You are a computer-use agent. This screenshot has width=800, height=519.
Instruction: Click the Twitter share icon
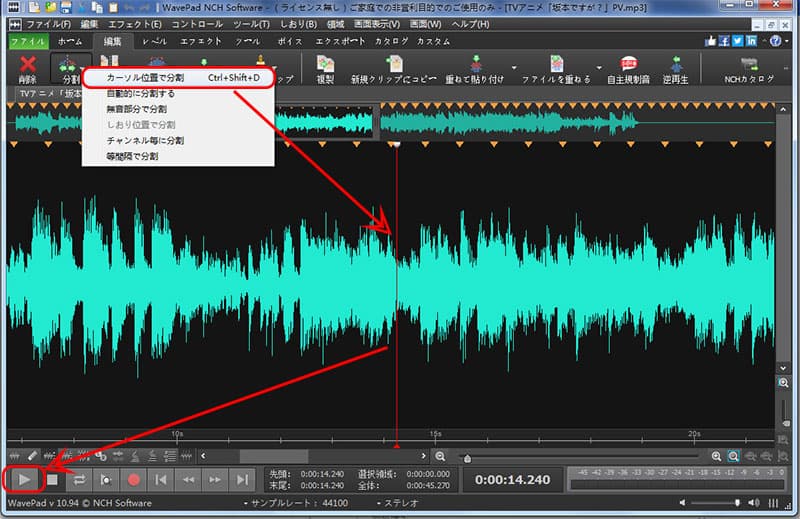tap(737, 41)
